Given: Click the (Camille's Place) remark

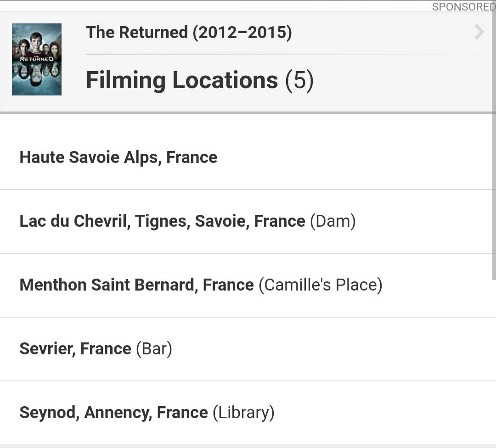Looking at the screenshot, I should [x=321, y=285].
